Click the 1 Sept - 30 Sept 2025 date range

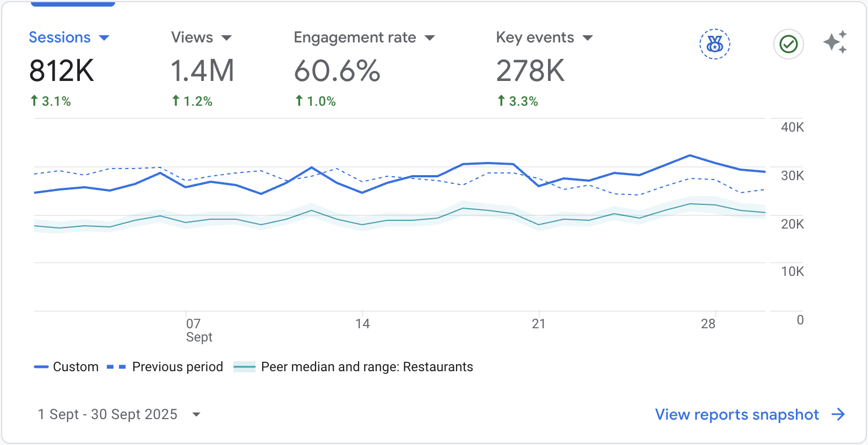coord(107,414)
